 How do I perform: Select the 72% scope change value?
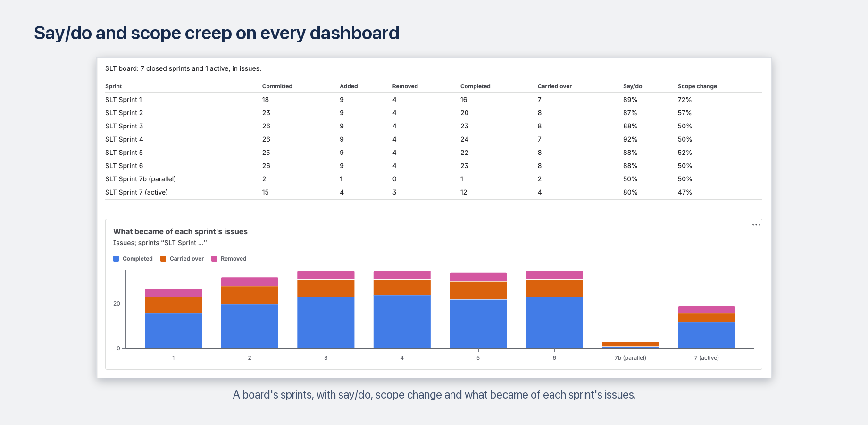click(684, 100)
